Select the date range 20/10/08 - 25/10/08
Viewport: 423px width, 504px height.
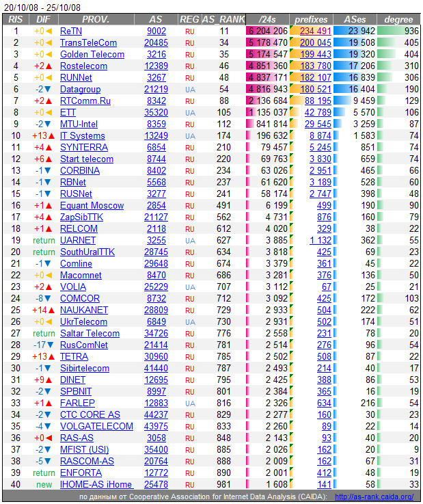[42, 8]
